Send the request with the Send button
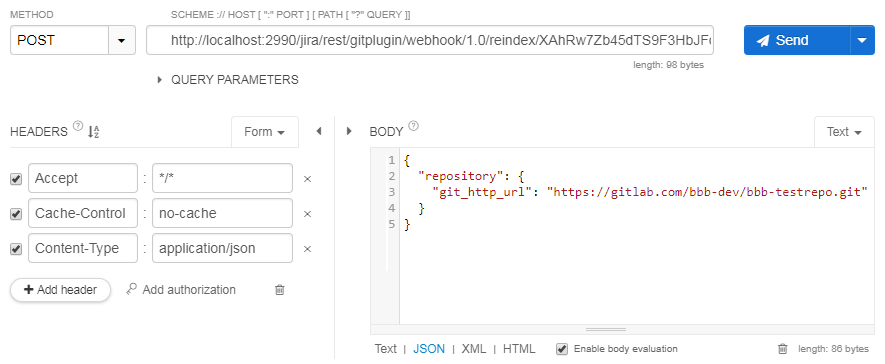Screen dimensions: 885x364 796,40
